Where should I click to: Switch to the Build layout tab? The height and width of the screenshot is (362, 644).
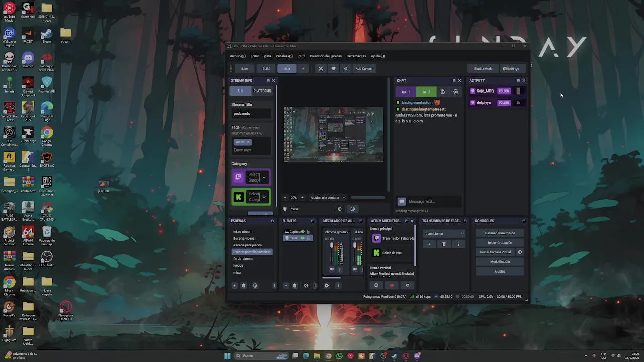tap(266, 69)
